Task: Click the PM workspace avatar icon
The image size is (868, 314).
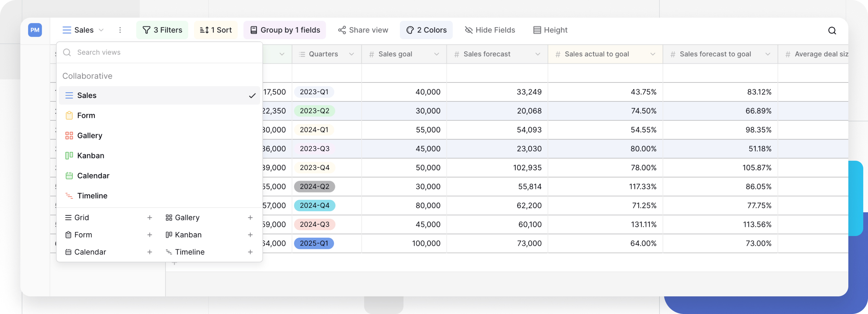Action: (x=35, y=30)
